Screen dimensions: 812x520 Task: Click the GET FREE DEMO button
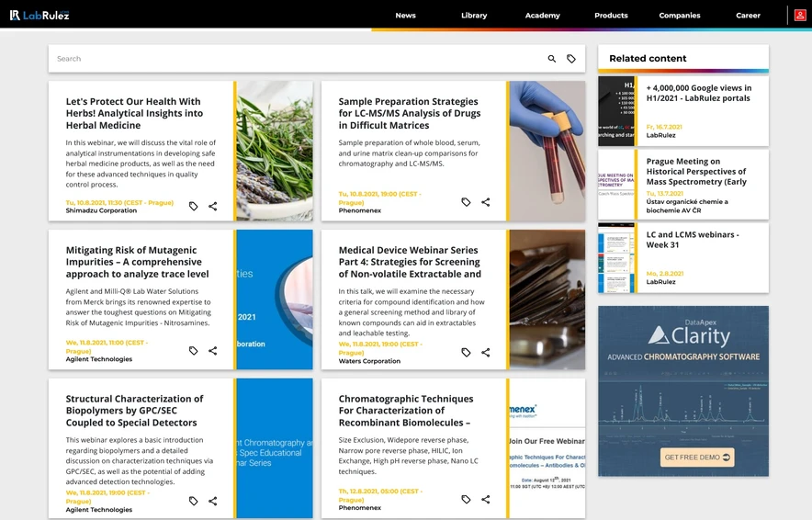[696, 458]
